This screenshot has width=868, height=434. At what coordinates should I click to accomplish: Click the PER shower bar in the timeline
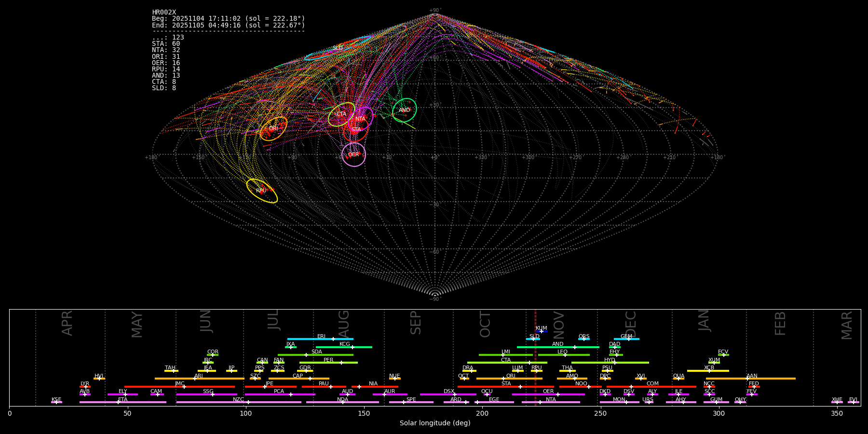328,363
